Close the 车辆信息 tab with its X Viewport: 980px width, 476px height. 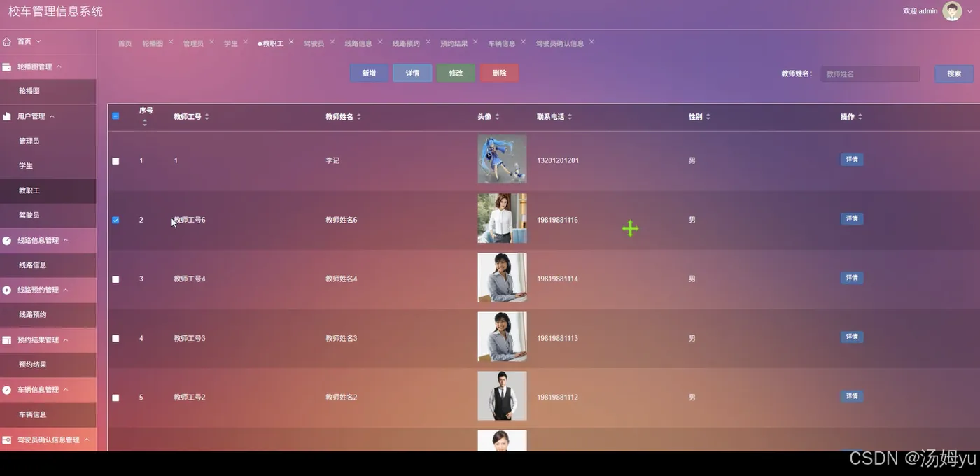pos(523,42)
